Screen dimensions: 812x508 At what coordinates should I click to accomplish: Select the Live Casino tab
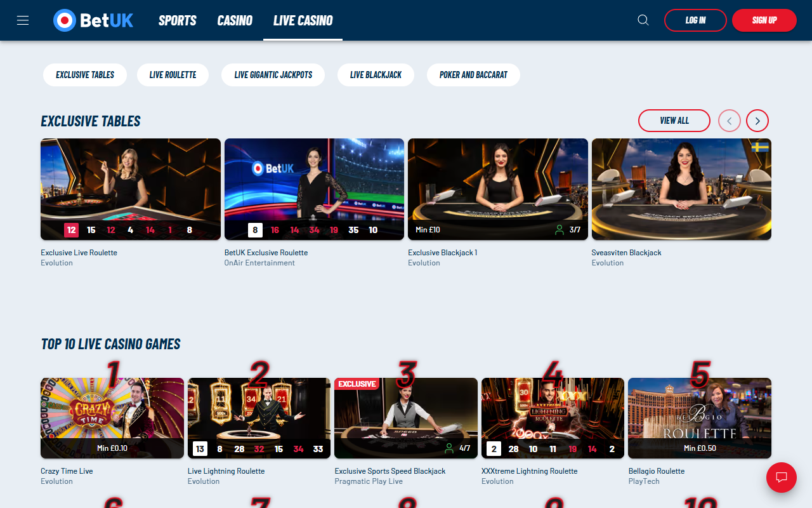coord(303,20)
